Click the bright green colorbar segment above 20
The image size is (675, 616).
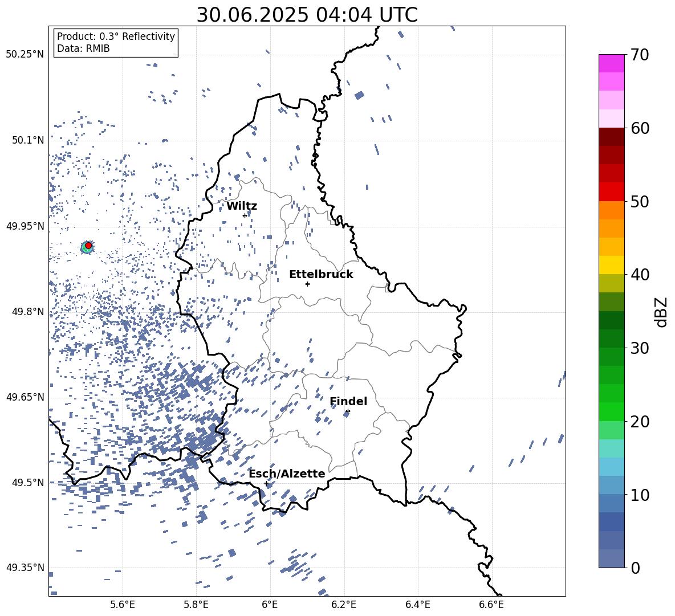pyautogui.click(x=611, y=411)
